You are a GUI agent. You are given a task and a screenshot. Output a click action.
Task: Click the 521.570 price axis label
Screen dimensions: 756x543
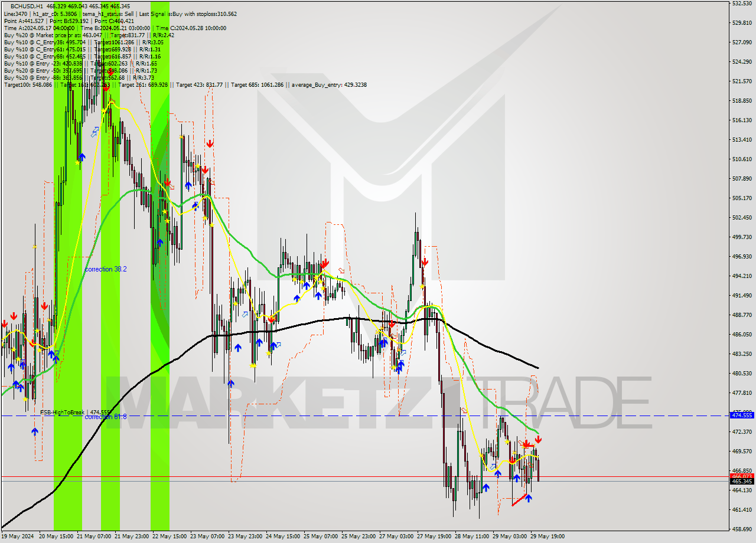coord(742,81)
